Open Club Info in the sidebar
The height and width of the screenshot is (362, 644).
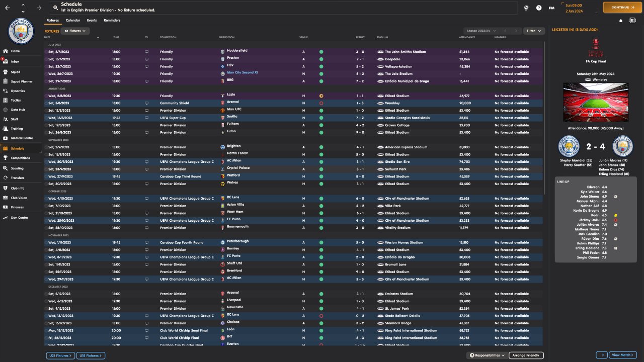[x=21, y=189]
